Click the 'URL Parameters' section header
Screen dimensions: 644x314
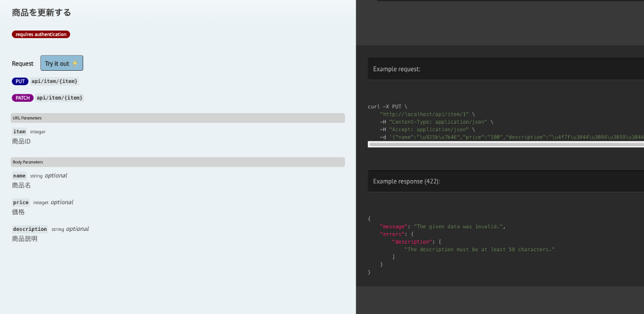tap(178, 118)
